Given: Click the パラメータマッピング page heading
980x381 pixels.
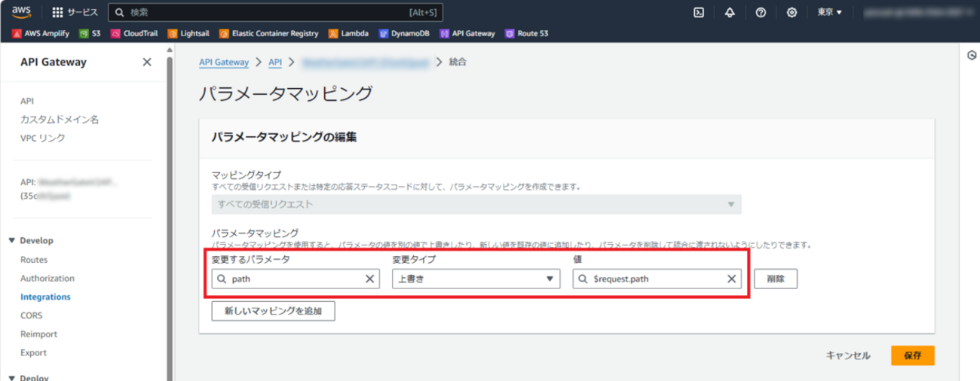Looking at the screenshot, I should tap(286, 94).
